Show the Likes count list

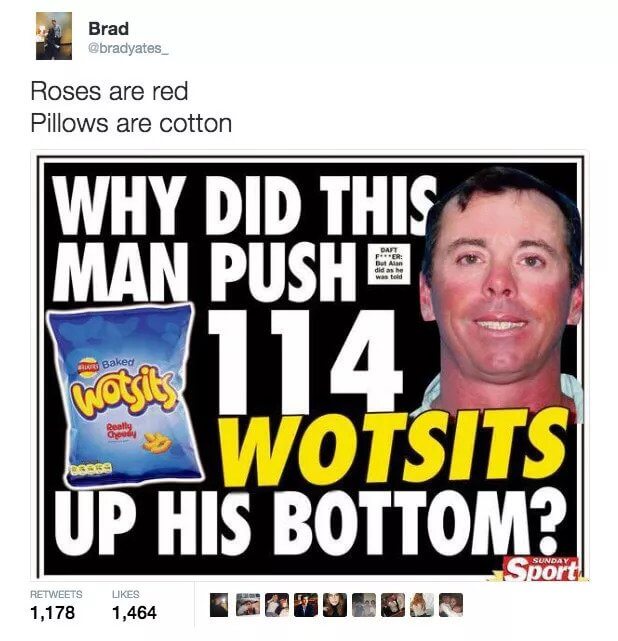tap(134, 604)
